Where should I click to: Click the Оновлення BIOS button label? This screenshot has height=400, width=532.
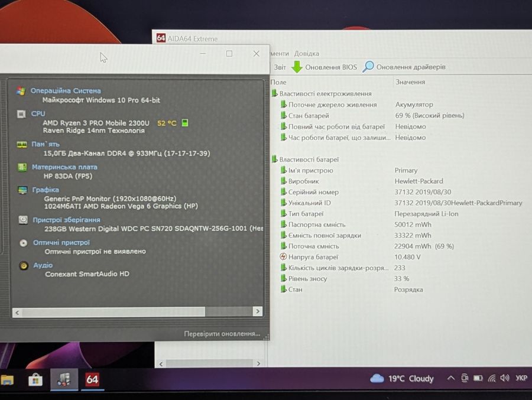(331, 67)
